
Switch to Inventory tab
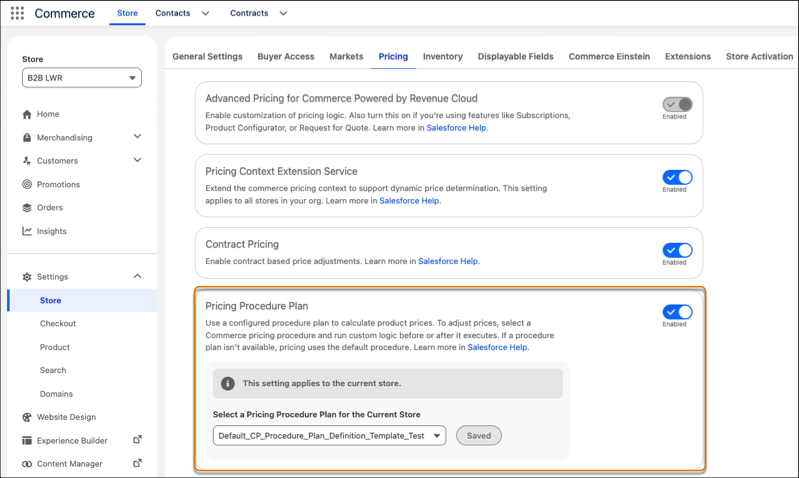(x=443, y=57)
